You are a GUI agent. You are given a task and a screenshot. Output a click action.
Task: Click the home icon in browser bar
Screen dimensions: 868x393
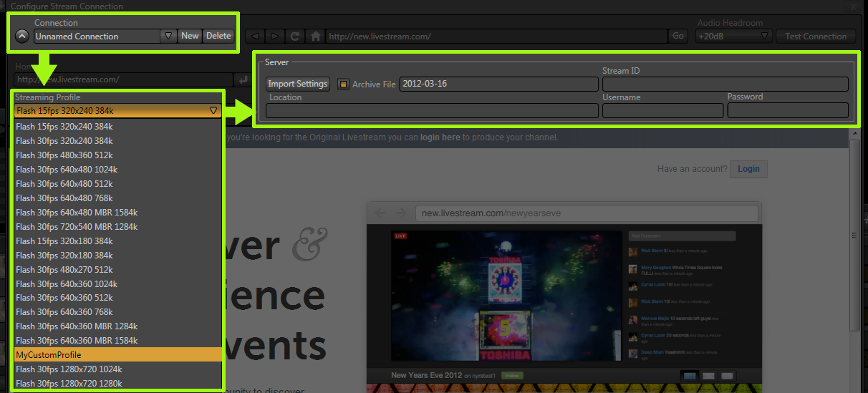pos(315,36)
